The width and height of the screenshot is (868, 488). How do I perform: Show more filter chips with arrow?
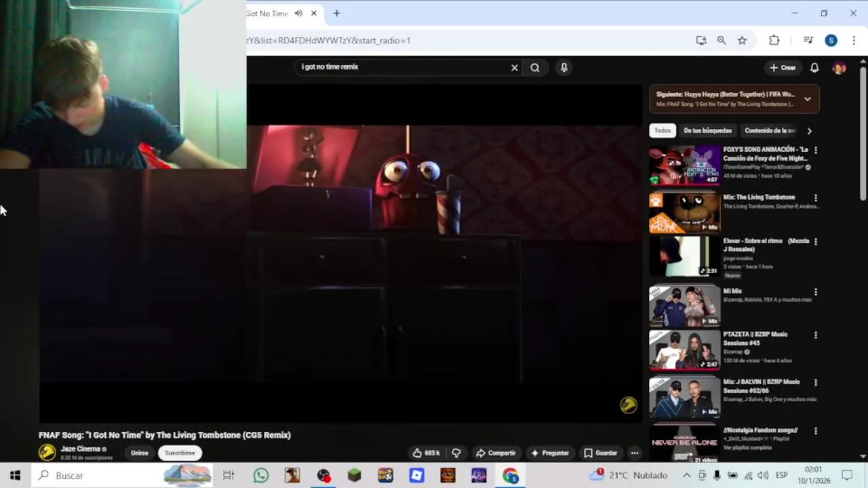point(809,131)
